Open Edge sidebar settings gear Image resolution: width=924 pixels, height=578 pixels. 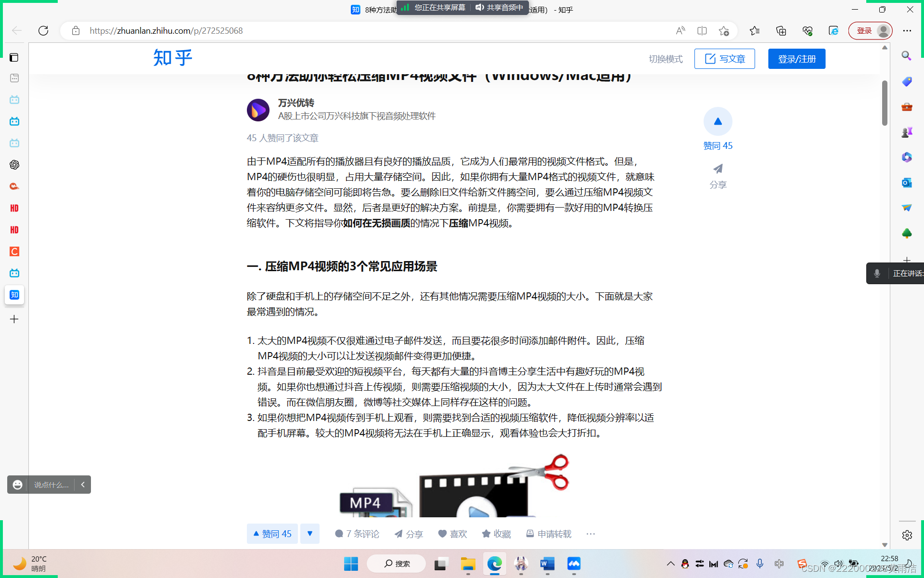click(907, 535)
